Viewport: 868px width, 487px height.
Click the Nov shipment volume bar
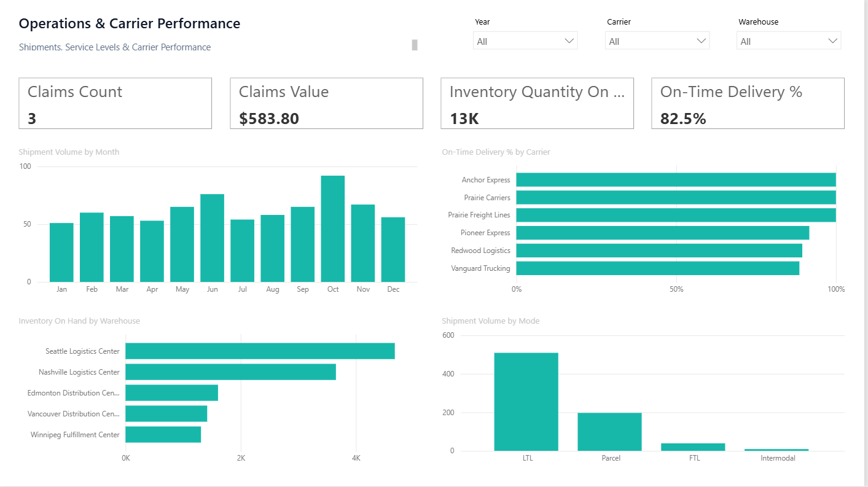362,243
